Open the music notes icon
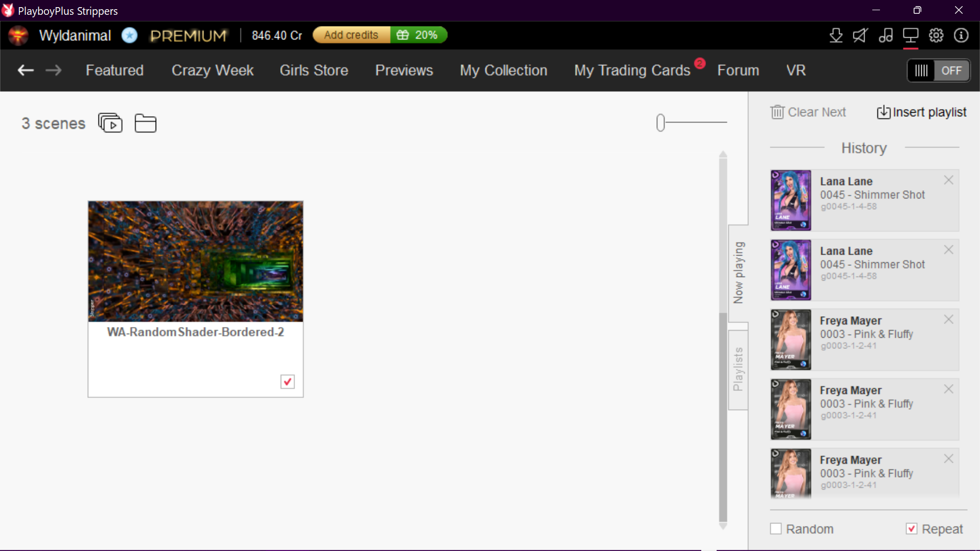The width and height of the screenshot is (980, 551). [x=886, y=35]
